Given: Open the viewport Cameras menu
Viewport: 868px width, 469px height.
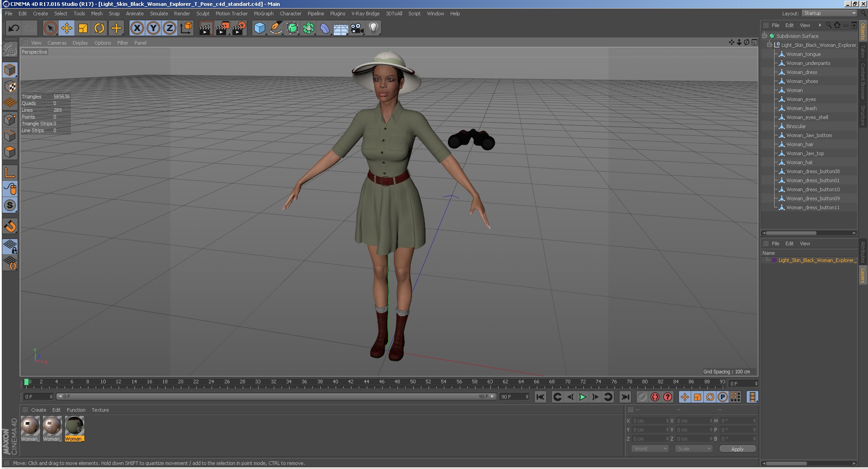Looking at the screenshot, I should click(57, 43).
